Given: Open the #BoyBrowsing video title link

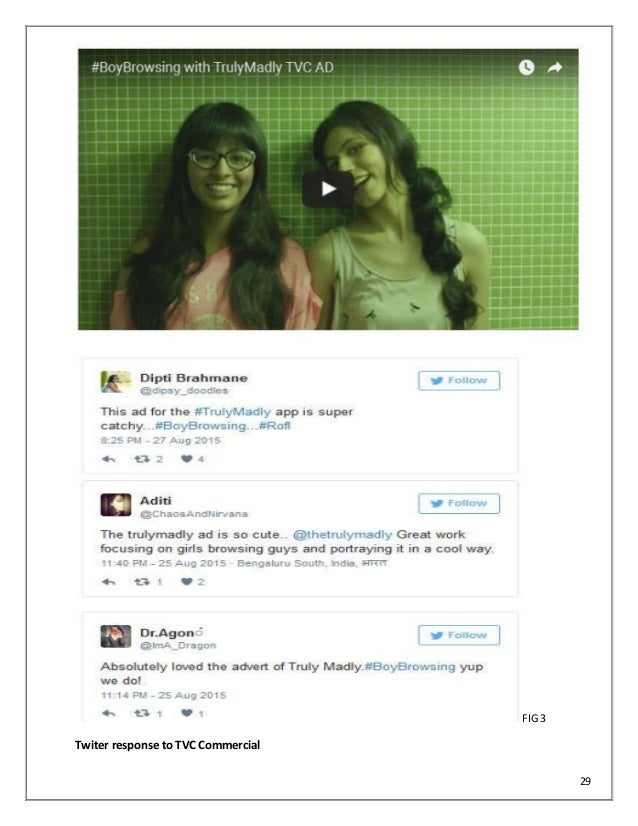Looking at the screenshot, I should (212, 67).
